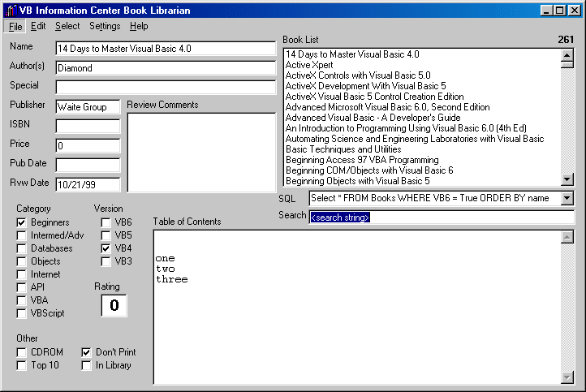Click the Rvw Date field

[88, 184]
